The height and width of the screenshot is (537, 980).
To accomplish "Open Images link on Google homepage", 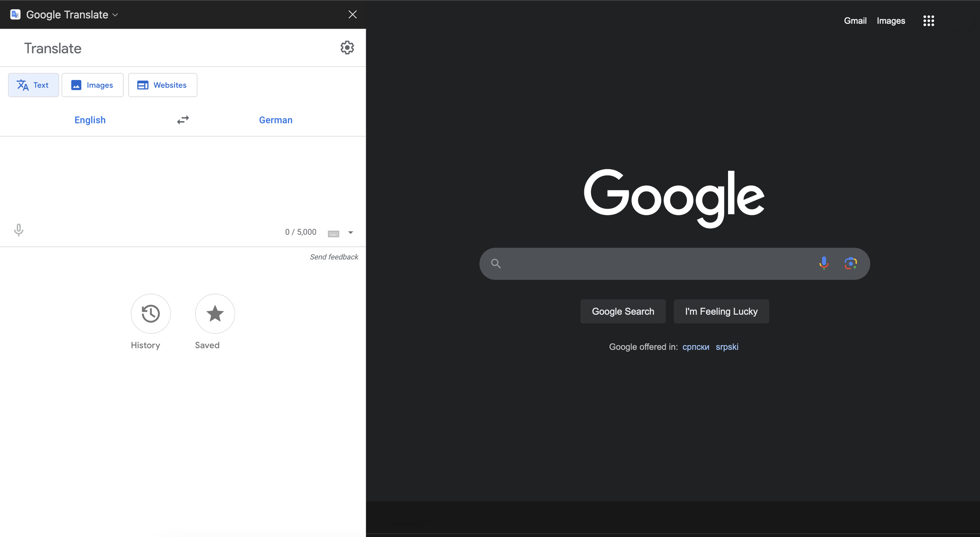I will point(891,20).
